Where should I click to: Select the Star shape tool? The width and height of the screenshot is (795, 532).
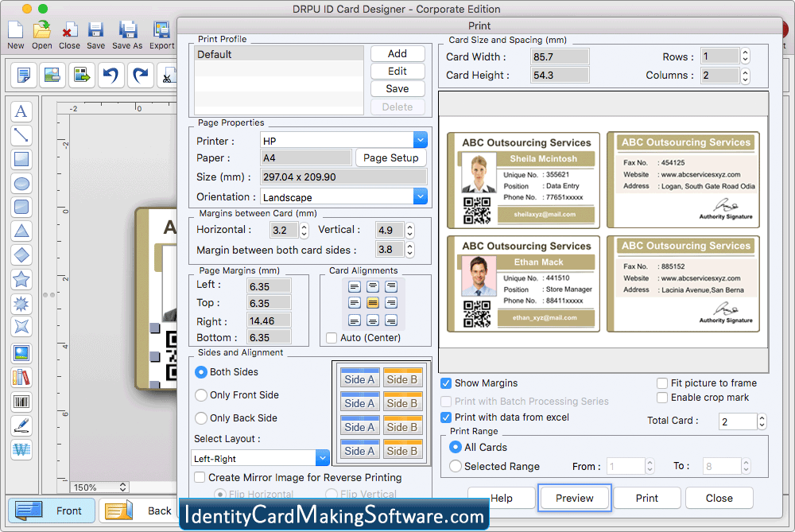(21, 279)
